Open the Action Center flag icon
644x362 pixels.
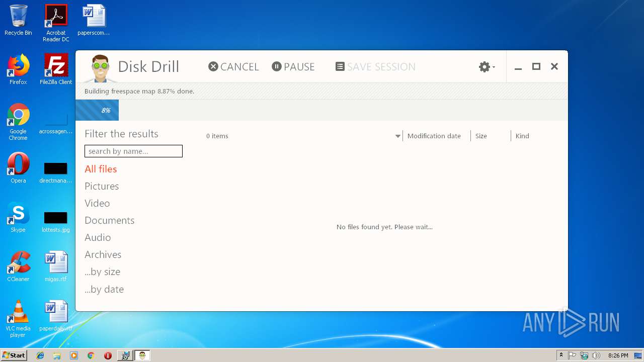coord(572,355)
